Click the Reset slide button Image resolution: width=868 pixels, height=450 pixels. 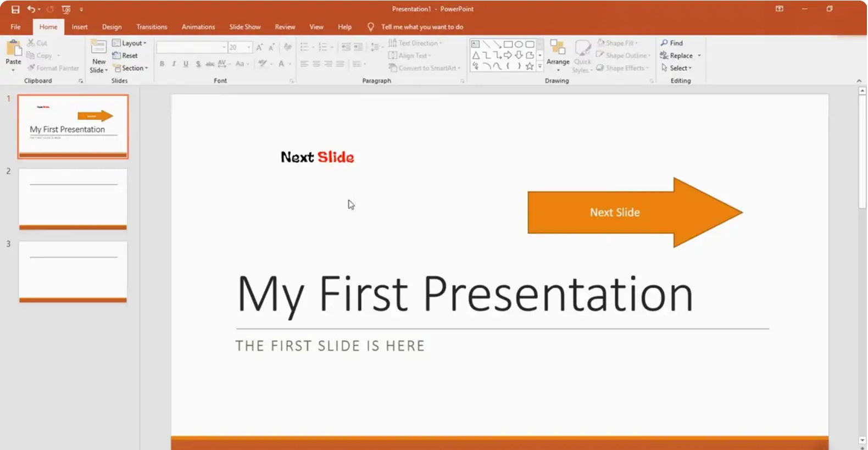click(125, 55)
